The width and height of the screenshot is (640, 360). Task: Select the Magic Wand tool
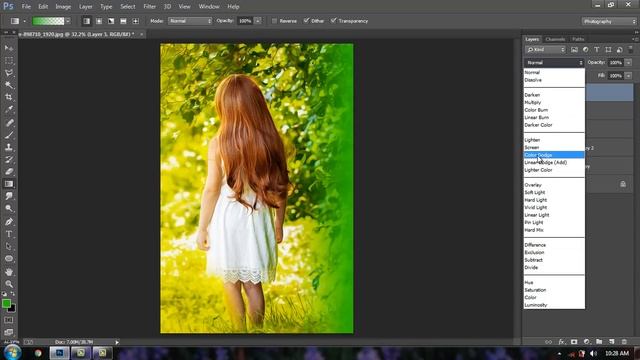[9, 85]
